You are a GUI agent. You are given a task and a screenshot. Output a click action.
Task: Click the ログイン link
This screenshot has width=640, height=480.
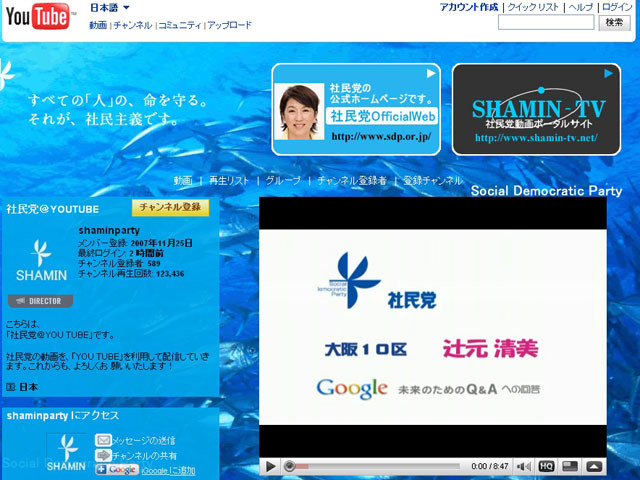pyautogui.click(x=617, y=7)
